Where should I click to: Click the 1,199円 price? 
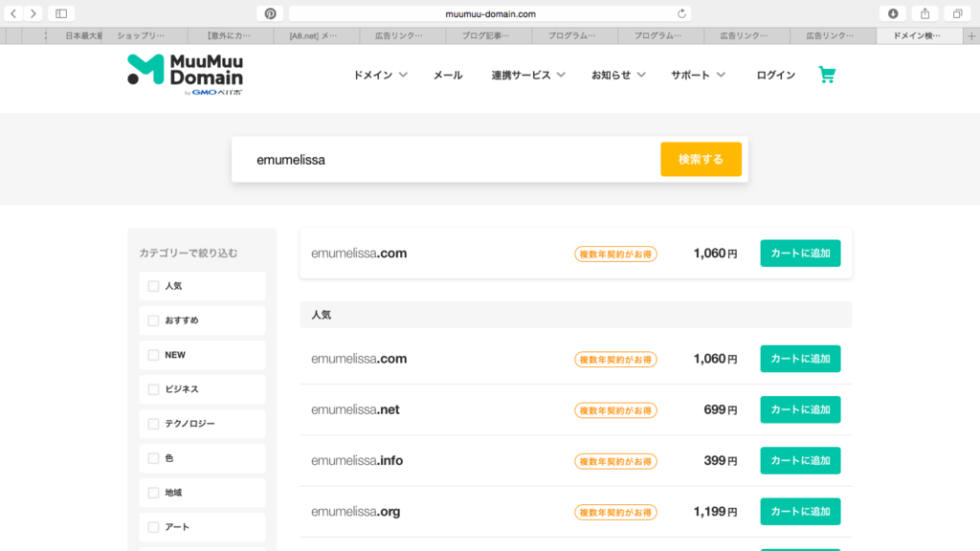[x=715, y=512]
